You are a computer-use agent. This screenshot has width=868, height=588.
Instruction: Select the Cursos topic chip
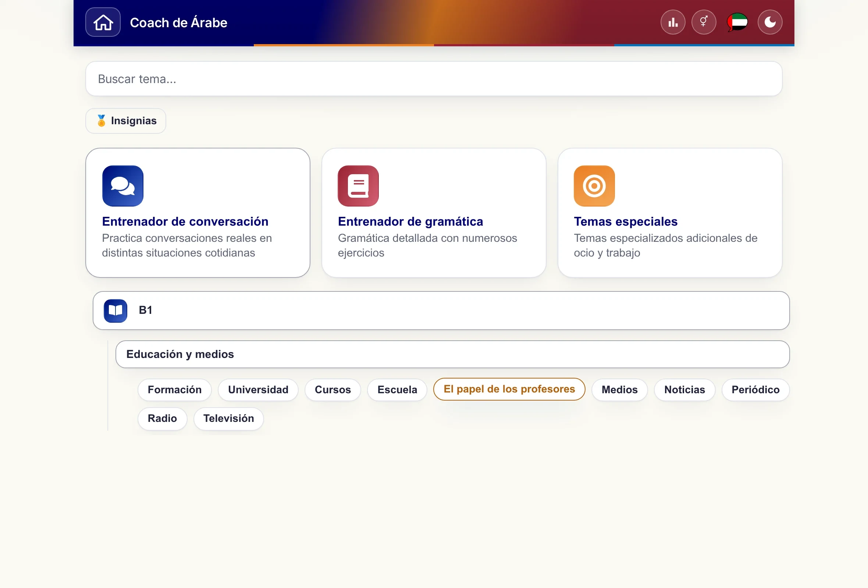click(333, 390)
